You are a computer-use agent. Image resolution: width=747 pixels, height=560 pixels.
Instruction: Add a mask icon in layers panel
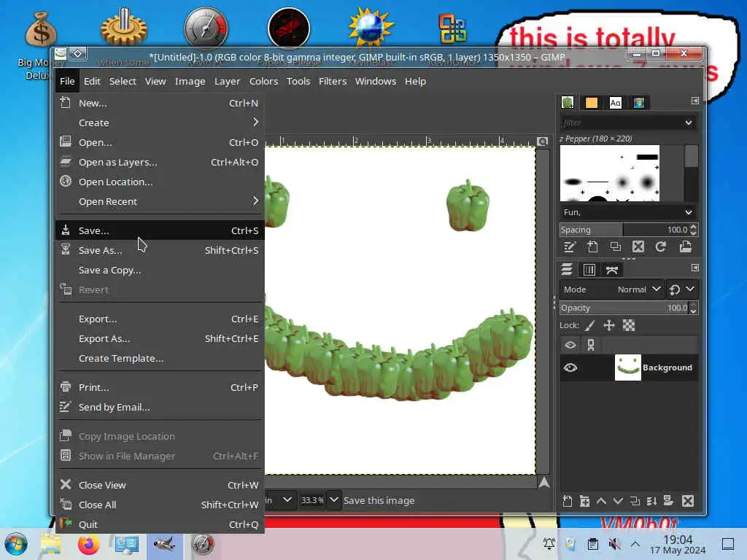[668, 501]
